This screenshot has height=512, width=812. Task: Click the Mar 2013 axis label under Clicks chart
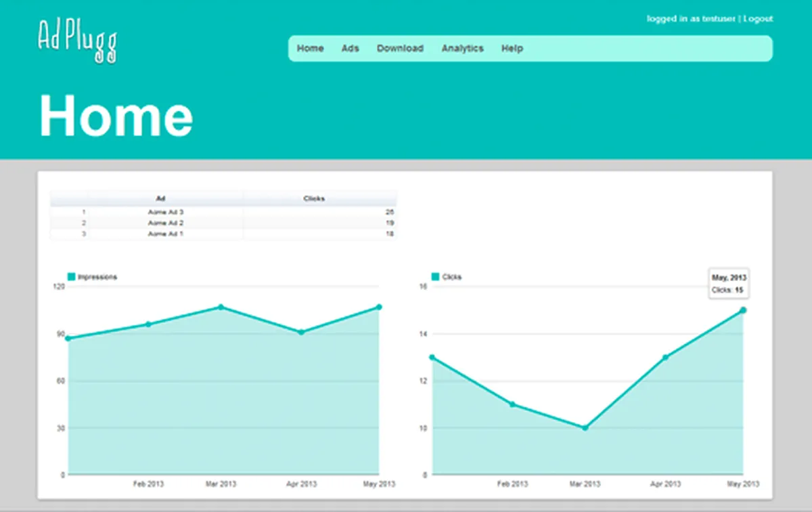click(x=585, y=484)
